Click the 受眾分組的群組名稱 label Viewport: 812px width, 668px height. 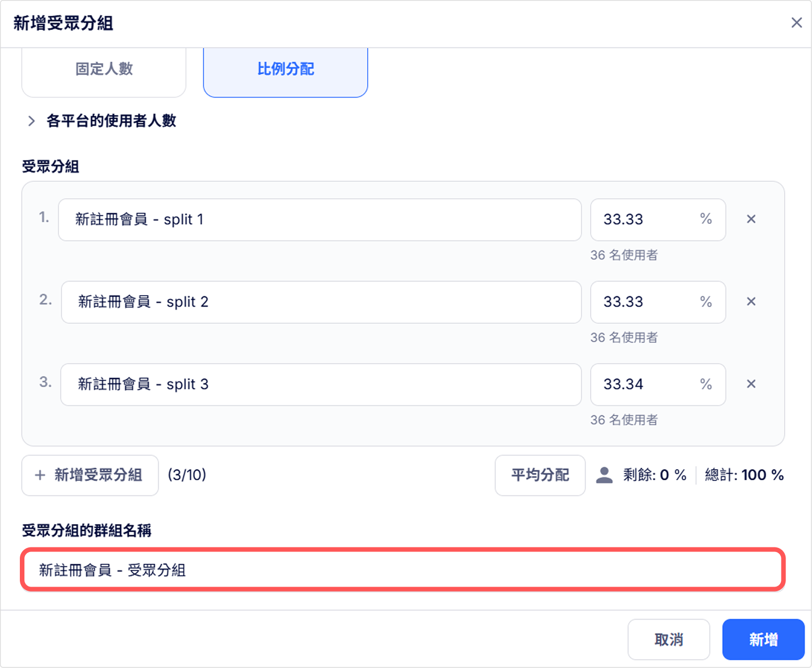pyautogui.click(x=87, y=531)
